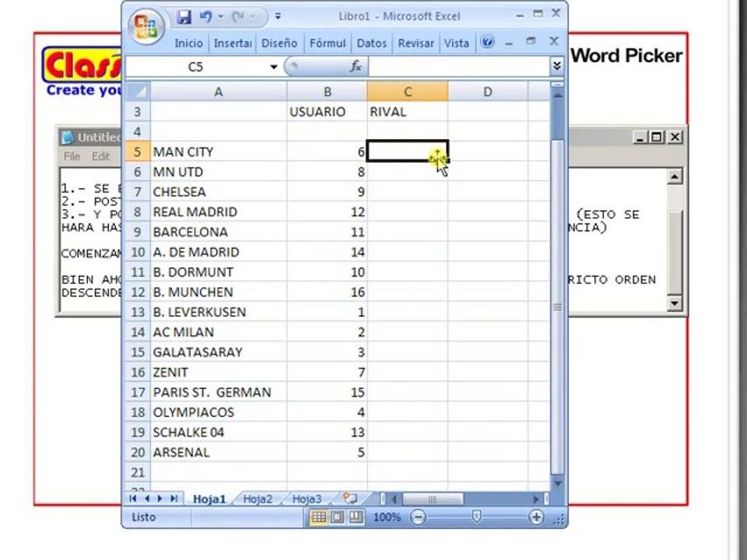Image resolution: width=747 pixels, height=560 pixels.
Task: Click into the formula bar input
Action: [459, 67]
